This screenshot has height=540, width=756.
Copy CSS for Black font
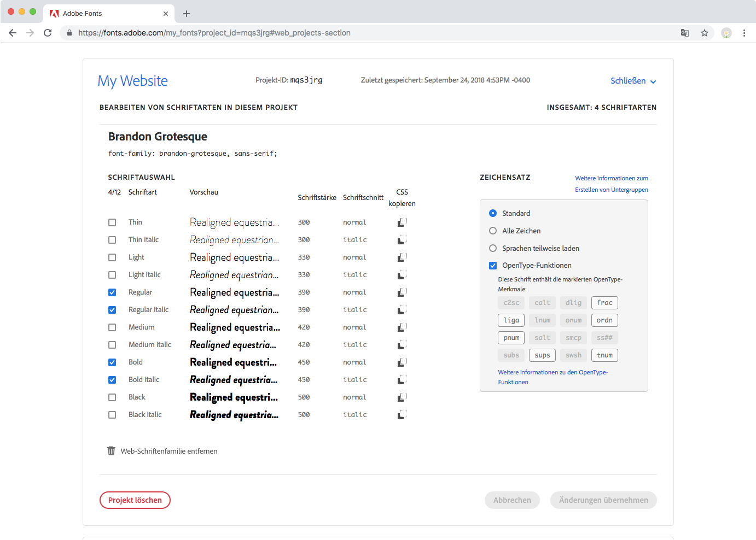(402, 397)
